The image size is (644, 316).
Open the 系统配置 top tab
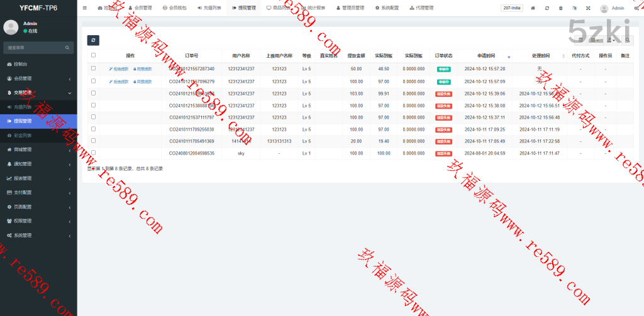387,8
